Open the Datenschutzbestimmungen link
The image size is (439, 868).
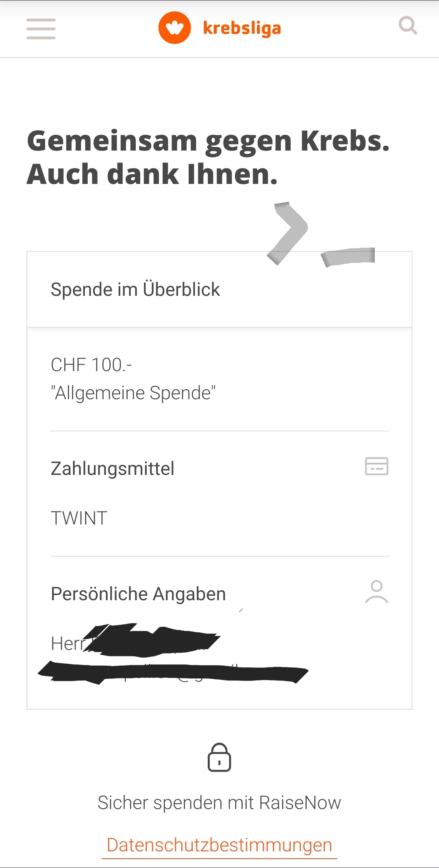click(219, 845)
